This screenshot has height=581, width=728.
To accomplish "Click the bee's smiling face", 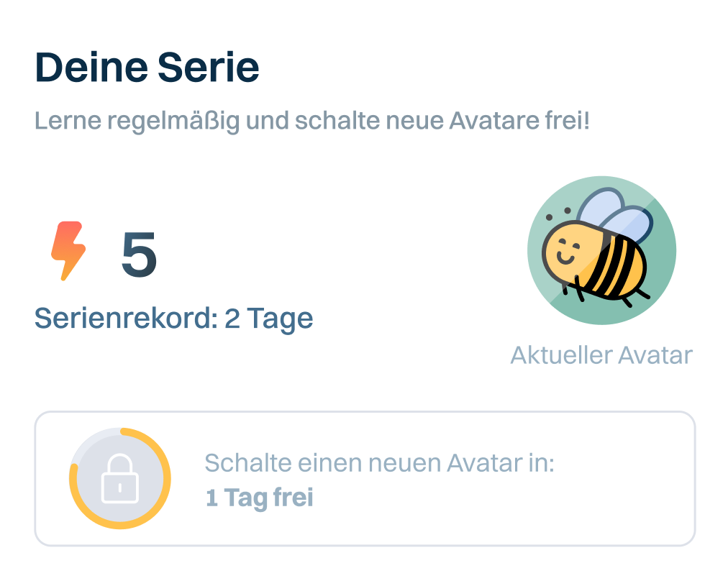I will (x=566, y=253).
